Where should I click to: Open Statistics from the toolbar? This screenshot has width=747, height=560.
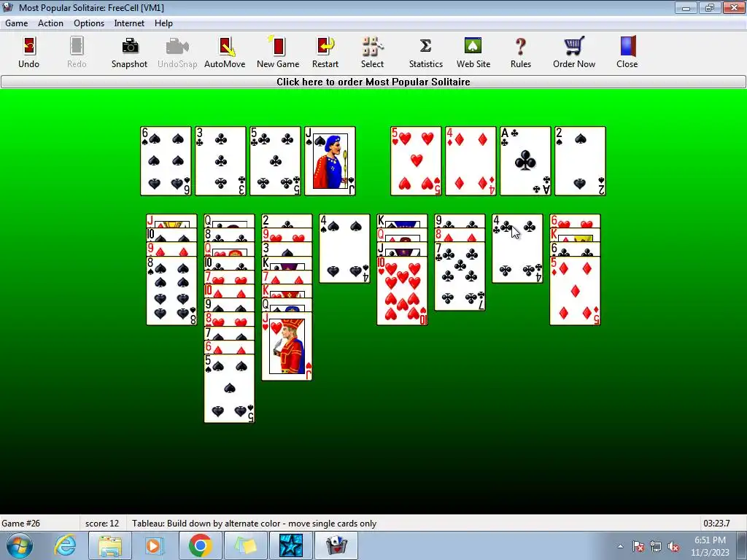pos(425,52)
